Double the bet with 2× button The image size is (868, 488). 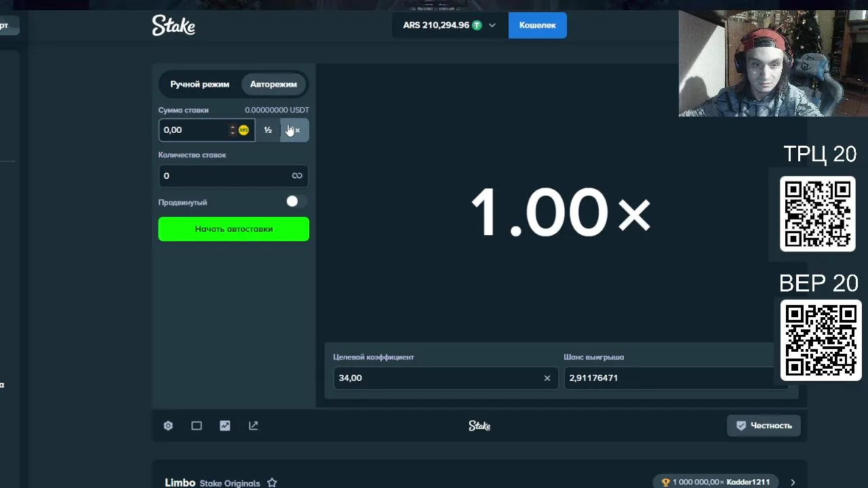point(295,130)
